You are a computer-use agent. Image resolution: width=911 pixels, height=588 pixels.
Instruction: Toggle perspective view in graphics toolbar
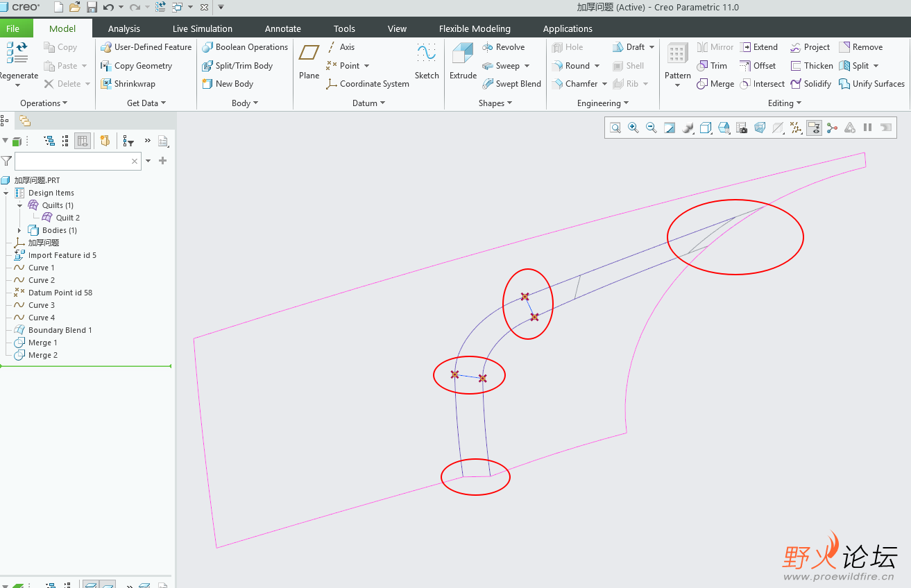pyautogui.click(x=760, y=128)
